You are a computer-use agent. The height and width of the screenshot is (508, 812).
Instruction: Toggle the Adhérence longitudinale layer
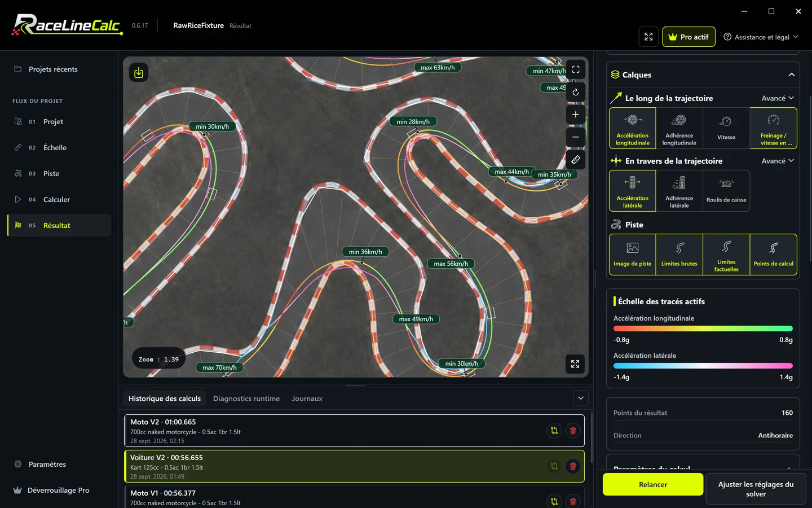click(679, 128)
